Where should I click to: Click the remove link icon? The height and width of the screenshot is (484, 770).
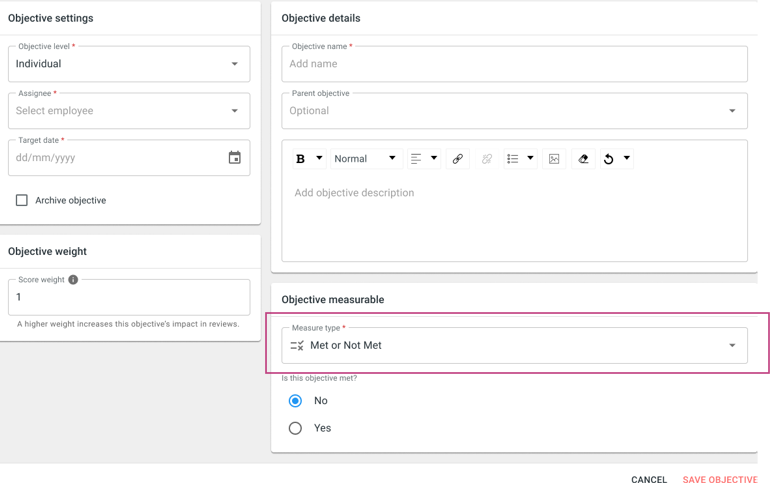coord(487,159)
